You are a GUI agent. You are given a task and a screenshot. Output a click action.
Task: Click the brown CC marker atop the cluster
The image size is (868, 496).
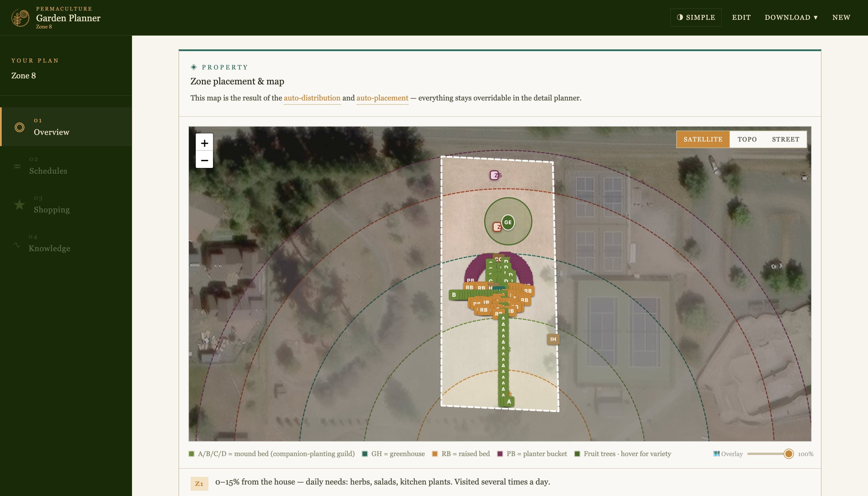click(x=498, y=259)
